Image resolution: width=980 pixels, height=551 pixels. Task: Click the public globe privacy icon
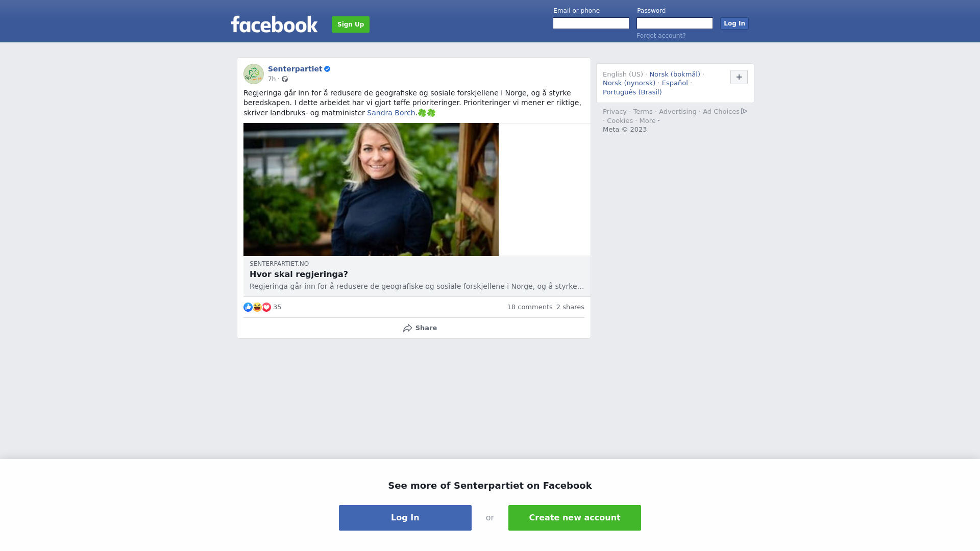coord(285,79)
